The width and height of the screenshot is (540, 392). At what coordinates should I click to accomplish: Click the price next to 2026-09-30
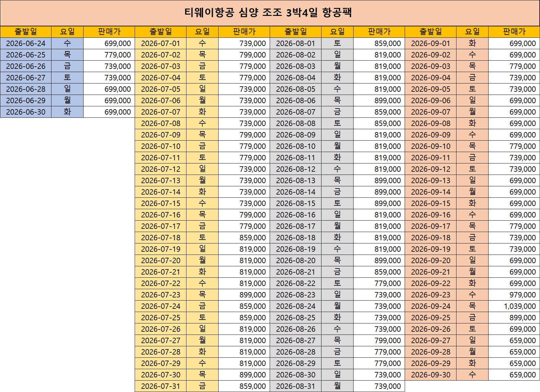pos(514,375)
